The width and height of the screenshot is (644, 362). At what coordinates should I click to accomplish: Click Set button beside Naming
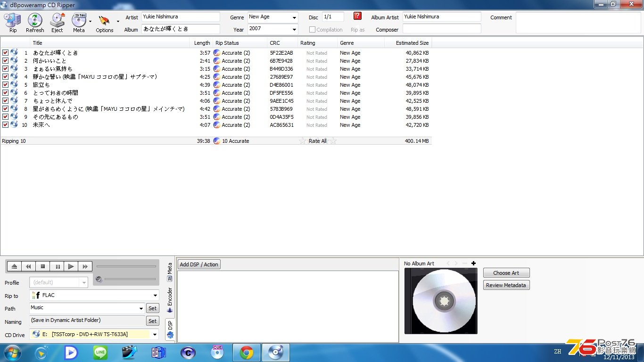(x=152, y=321)
